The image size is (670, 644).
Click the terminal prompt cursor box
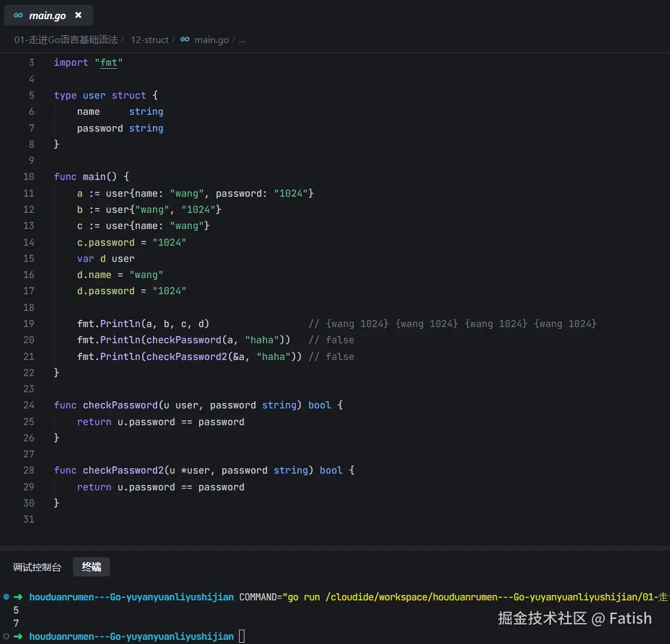pyautogui.click(x=242, y=636)
